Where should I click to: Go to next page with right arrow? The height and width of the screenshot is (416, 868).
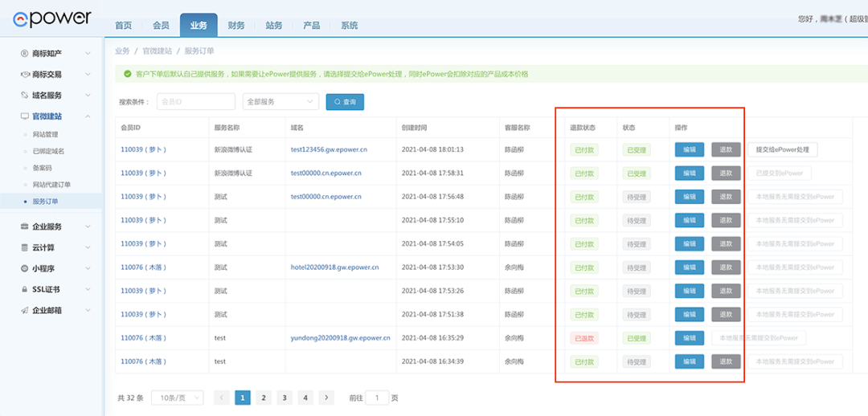pyautogui.click(x=326, y=398)
